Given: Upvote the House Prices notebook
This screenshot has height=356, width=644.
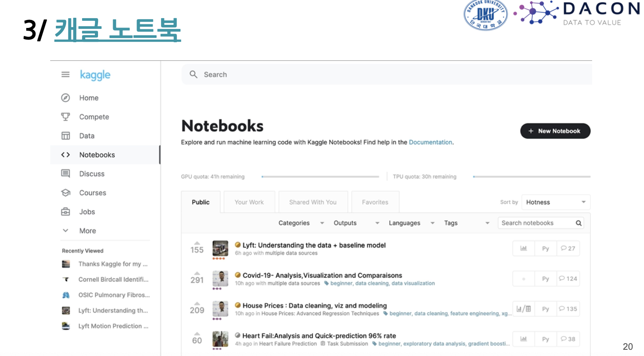Looking at the screenshot, I should point(197,303).
